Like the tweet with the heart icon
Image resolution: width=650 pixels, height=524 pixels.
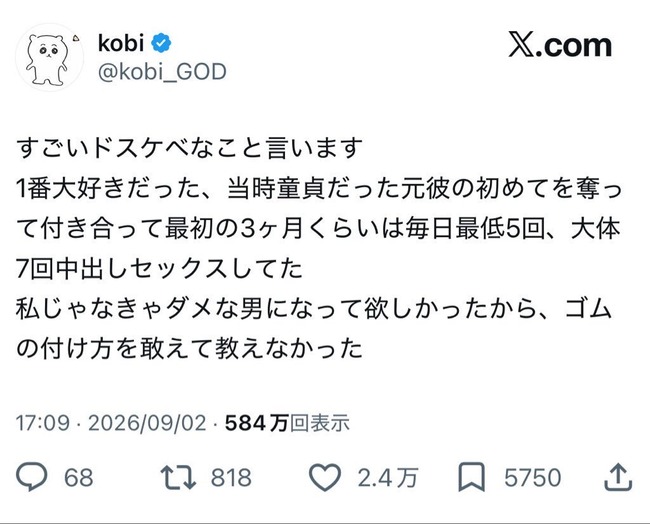tap(325, 477)
